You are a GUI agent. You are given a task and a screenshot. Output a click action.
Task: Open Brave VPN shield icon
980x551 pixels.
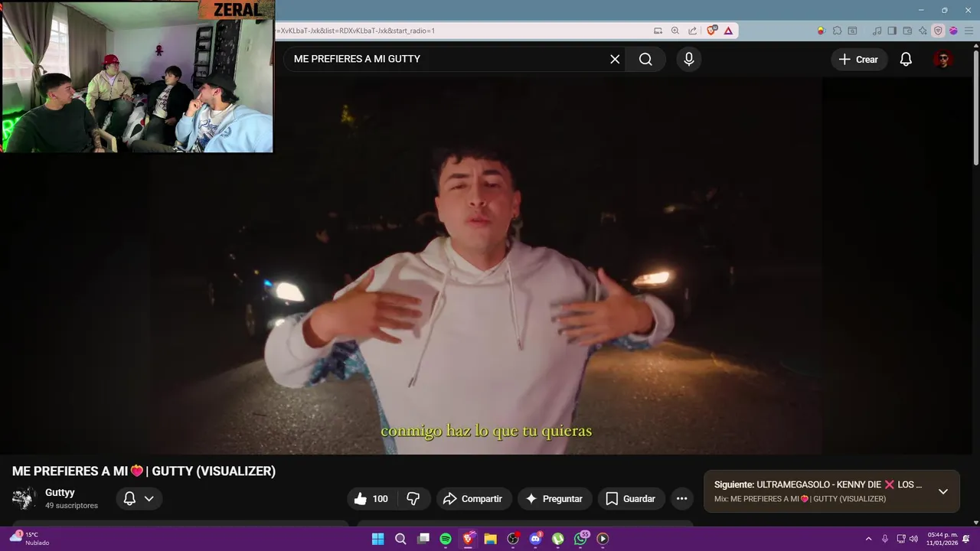click(938, 31)
